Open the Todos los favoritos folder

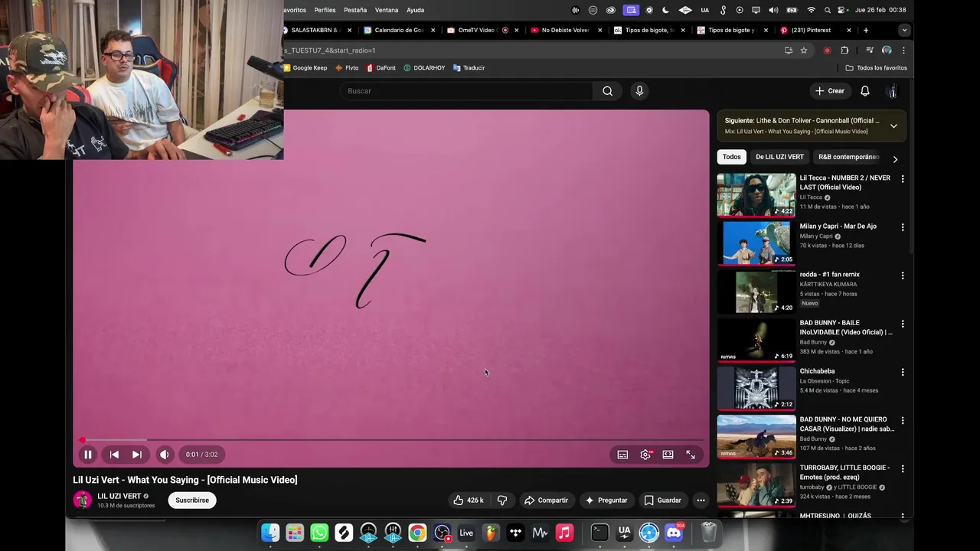pyautogui.click(x=877, y=68)
